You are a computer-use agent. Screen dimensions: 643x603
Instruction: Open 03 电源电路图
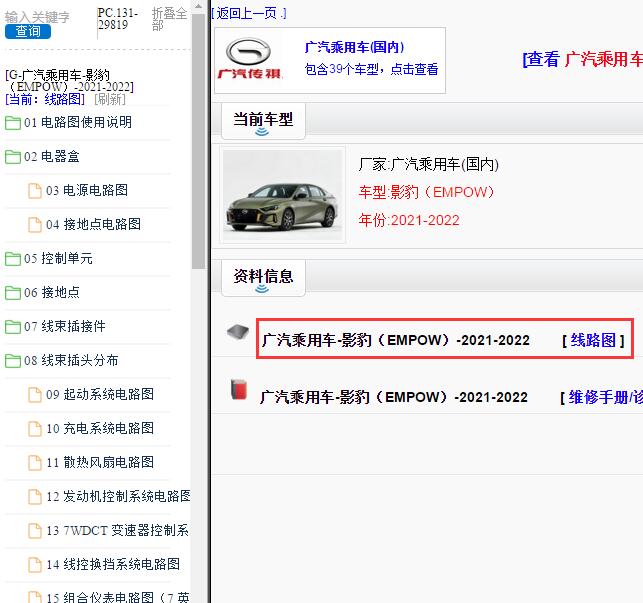point(87,190)
